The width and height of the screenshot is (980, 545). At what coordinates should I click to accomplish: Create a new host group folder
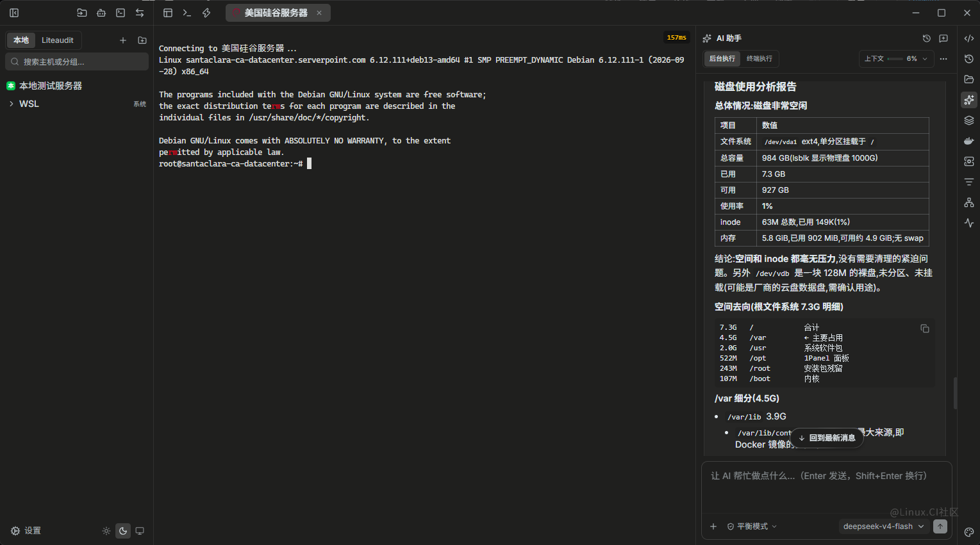[142, 40]
